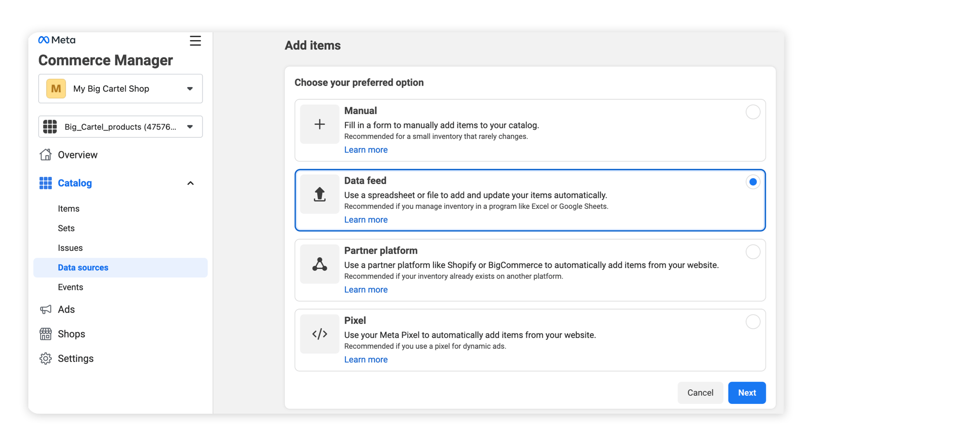Open Settings in sidebar
Viewport: 980px width, 446px height.
click(x=76, y=358)
